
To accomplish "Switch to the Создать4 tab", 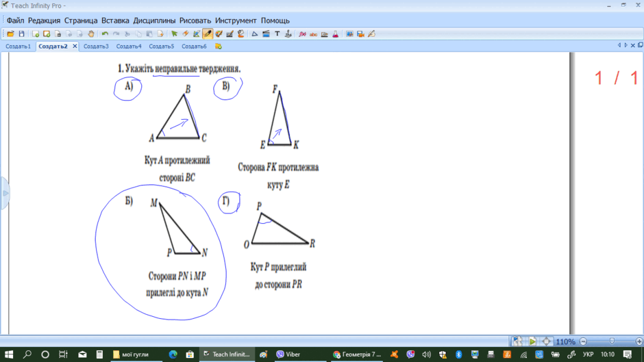I will pyautogui.click(x=129, y=47).
